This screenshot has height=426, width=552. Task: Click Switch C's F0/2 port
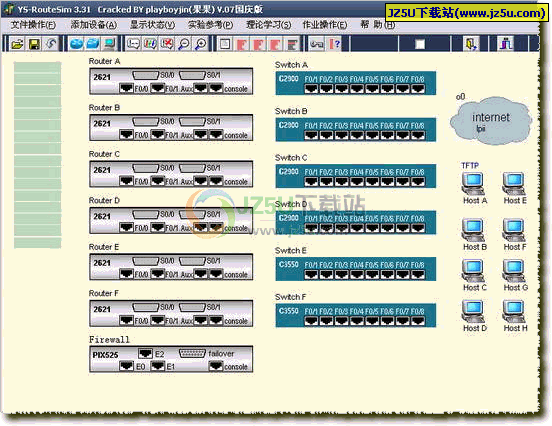[x=326, y=181]
